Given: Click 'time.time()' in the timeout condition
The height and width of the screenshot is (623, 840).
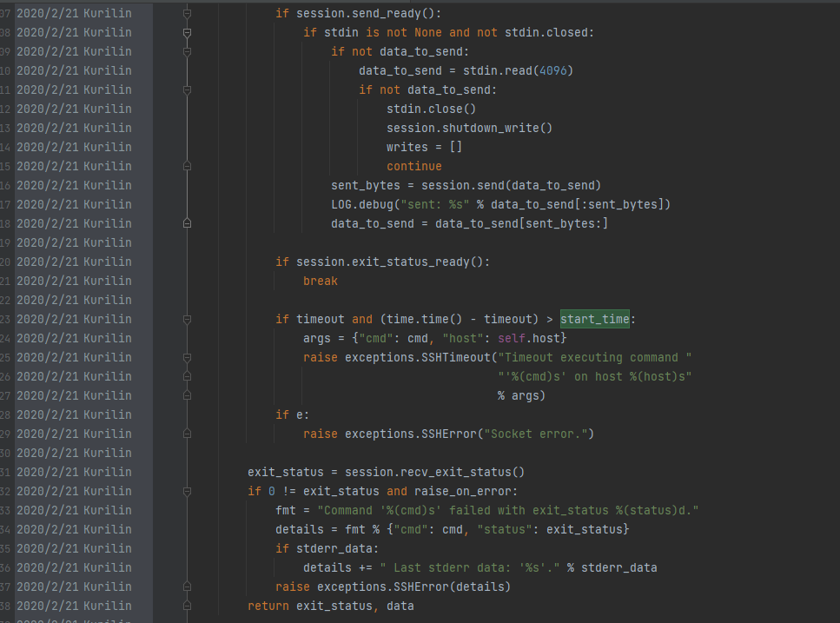Looking at the screenshot, I should click(x=424, y=319).
